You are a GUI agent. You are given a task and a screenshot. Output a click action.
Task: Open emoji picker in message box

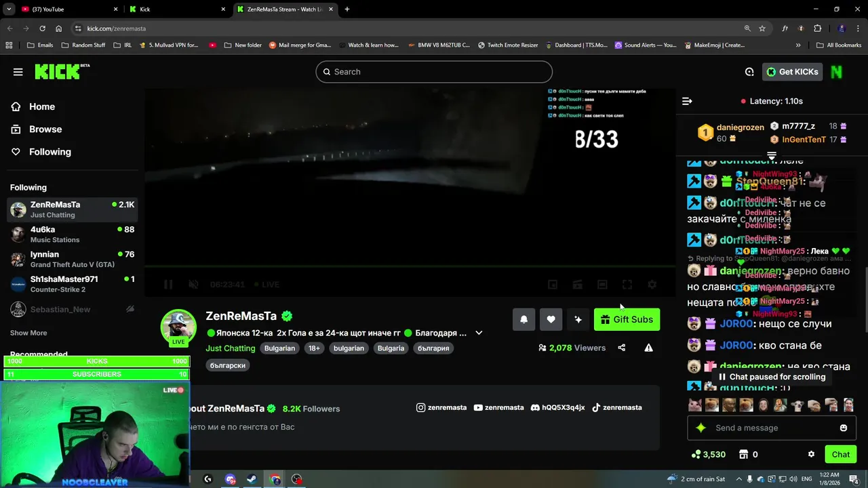pos(844,428)
